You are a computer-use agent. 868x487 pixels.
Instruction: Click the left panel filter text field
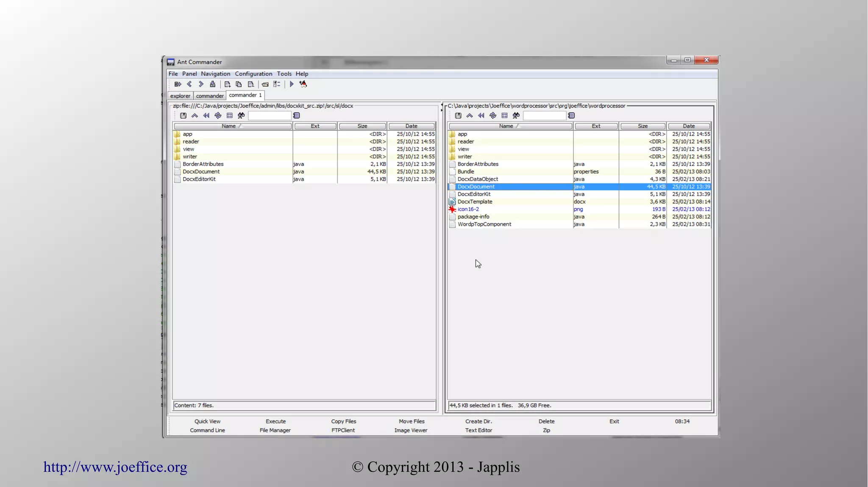click(x=270, y=116)
